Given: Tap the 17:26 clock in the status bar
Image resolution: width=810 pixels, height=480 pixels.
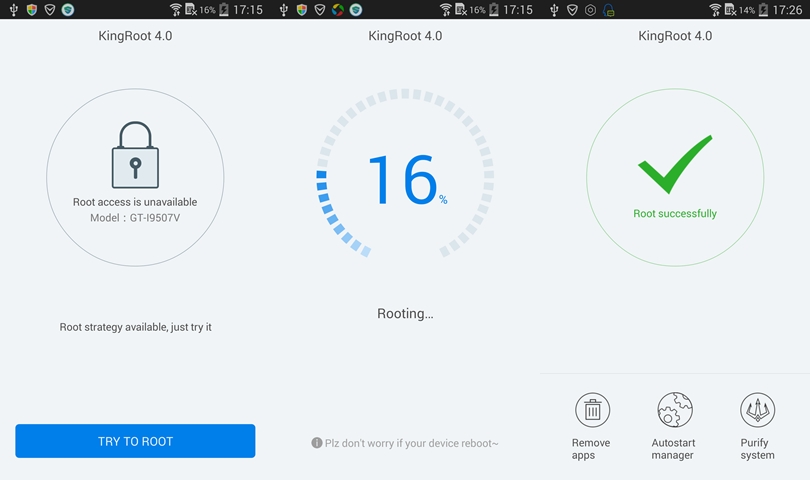Looking at the screenshot, I should tap(787, 9).
